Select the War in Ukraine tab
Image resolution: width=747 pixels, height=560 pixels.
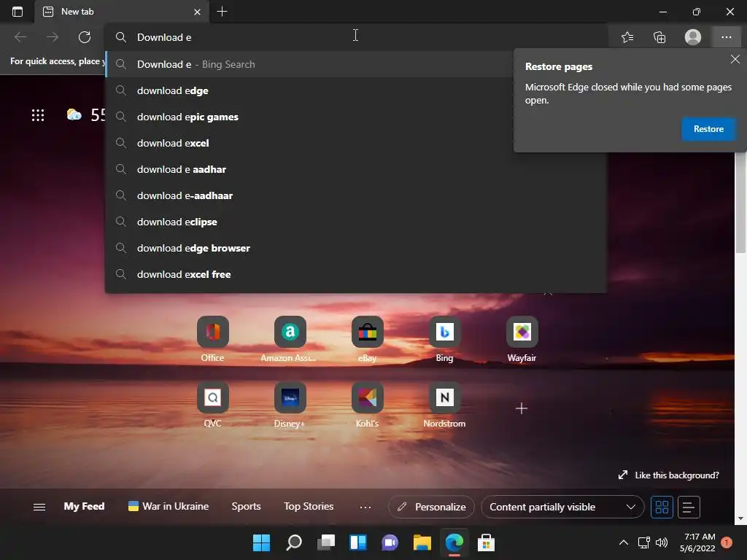[169, 506]
